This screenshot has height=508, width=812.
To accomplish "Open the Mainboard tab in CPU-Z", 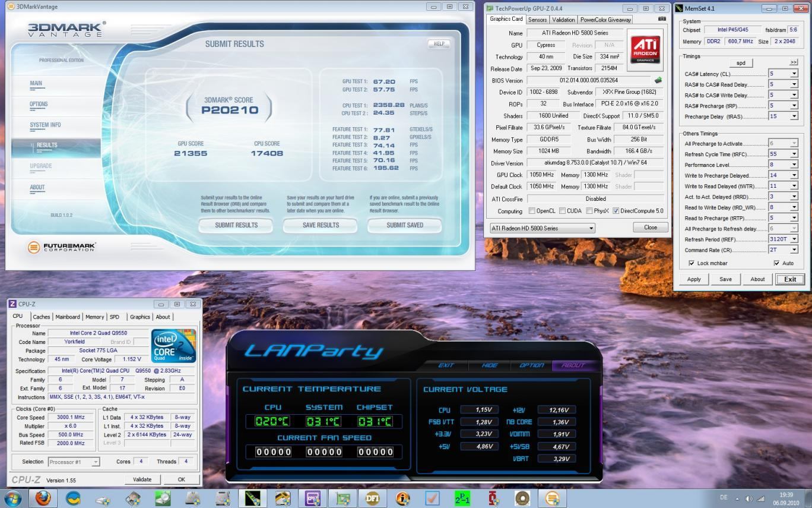I will [x=67, y=317].
